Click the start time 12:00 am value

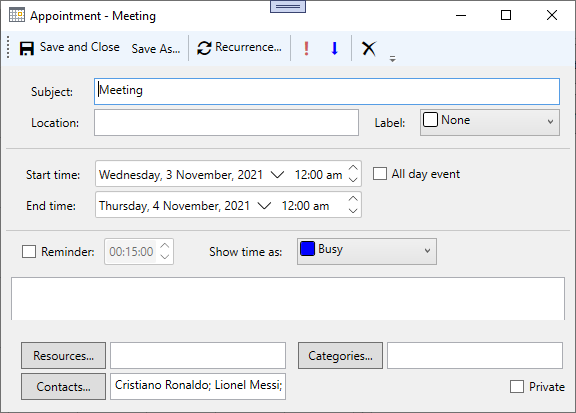pos(318,175)
